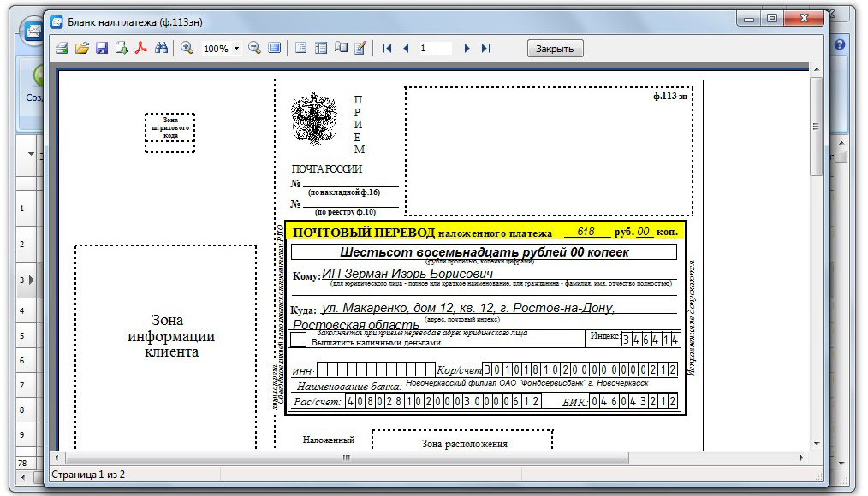This screenshot has height=496, width=868.
Task: Click the bank name 'Новочеркасский филиал ОАО'
Action: pos(527,382)
